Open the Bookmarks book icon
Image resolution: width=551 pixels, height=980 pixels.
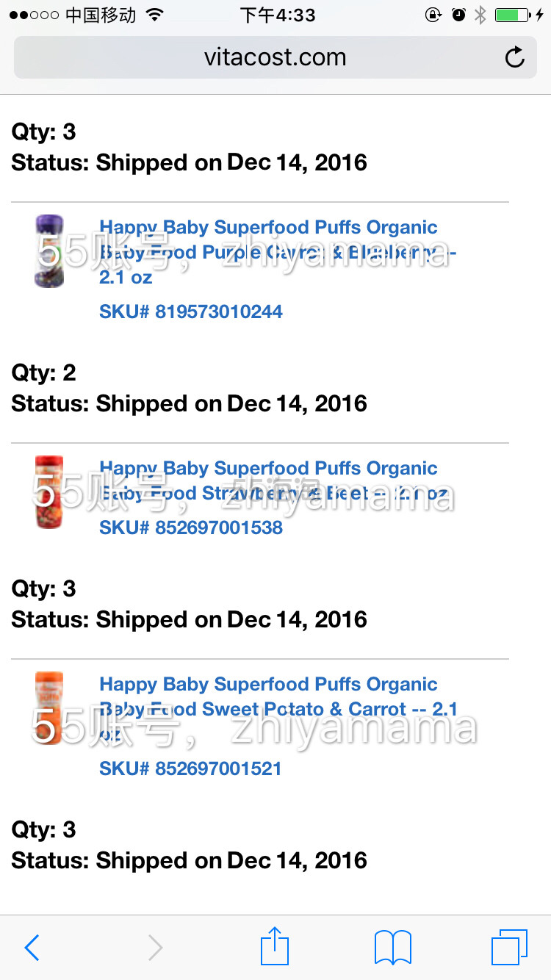pyautogui.click(x=393, y=947)
